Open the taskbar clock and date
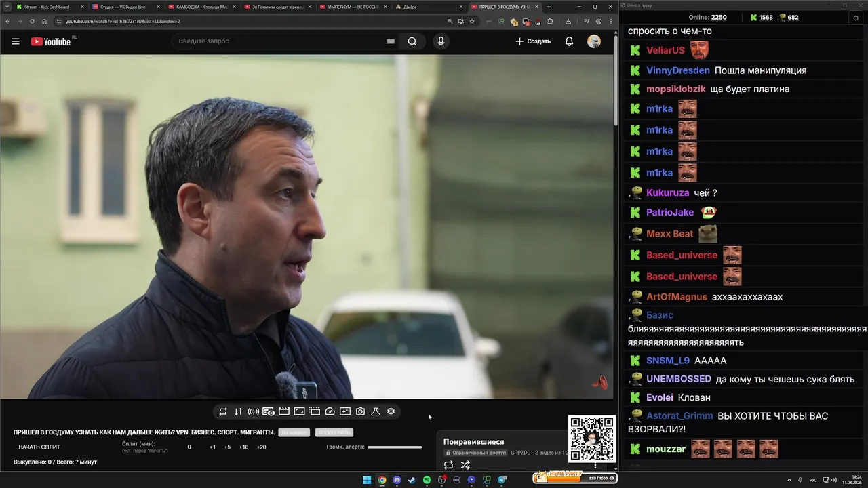This screenshot has width=868, height=488. 852,480
